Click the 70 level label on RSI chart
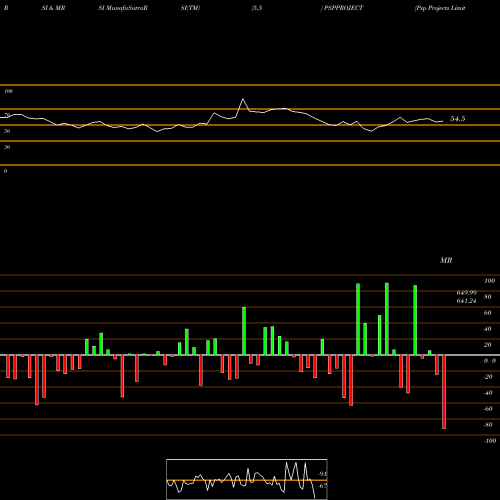 pos(7,115)
